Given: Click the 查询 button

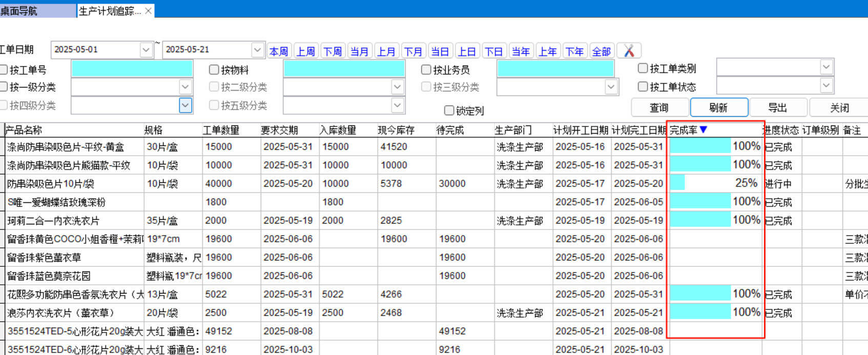Looking at the screenshot, I should [659, 108].
